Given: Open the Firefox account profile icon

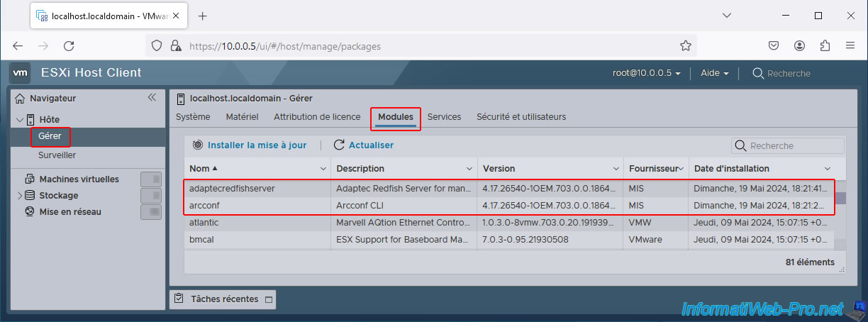Looking at the screenshot, I should pyautogui.click(x=799, y=46).
